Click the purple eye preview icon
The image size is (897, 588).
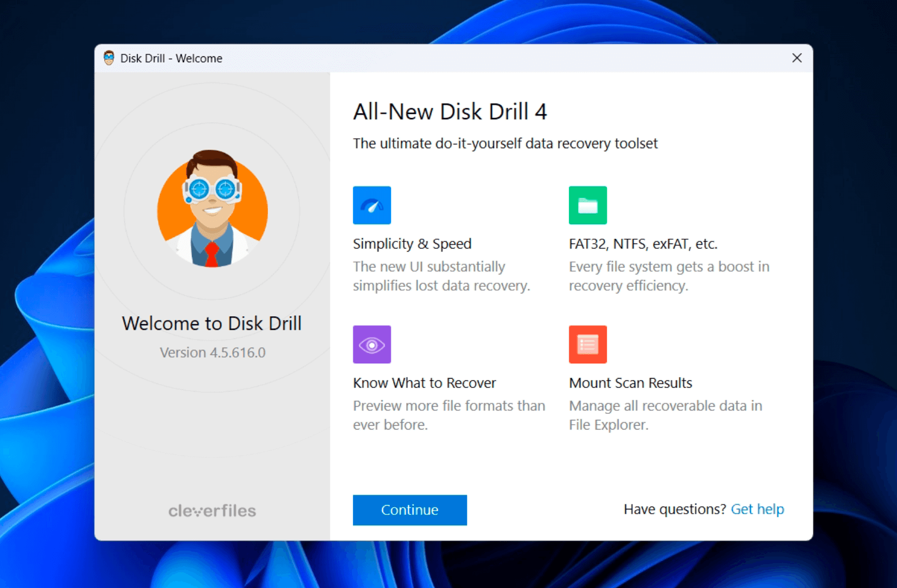372,344
